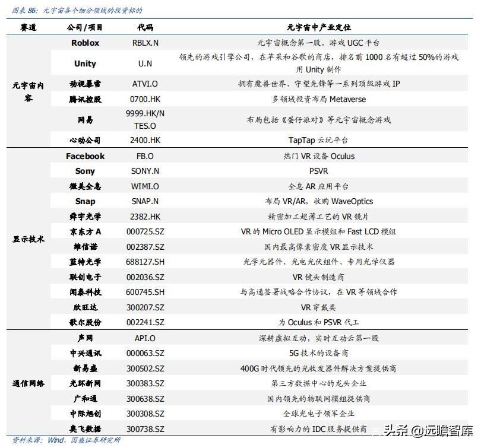The width and height of the screenshot is (484, 448).
Task: Select the Roblox company cell
Action: click(x=85, y=43)
